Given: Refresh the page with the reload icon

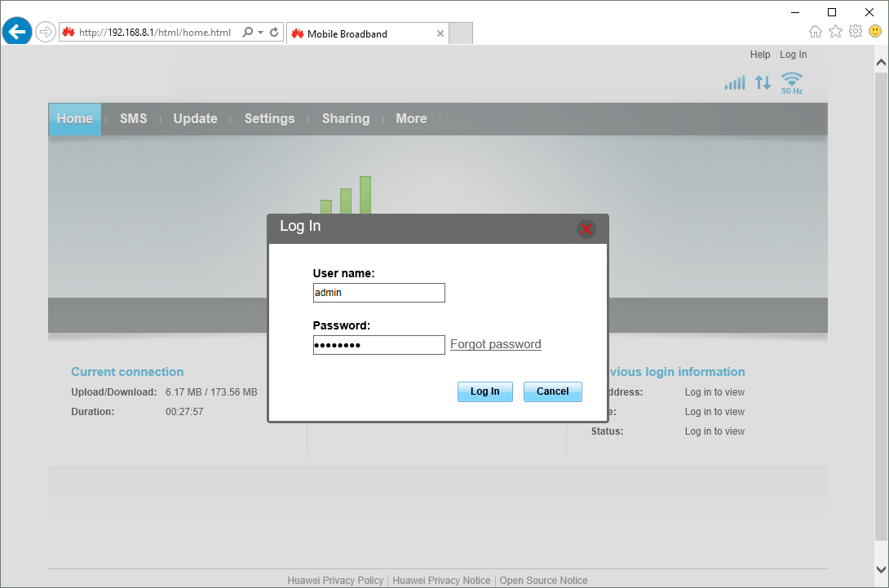Looking at the screenshot, I should coord(272,33).
